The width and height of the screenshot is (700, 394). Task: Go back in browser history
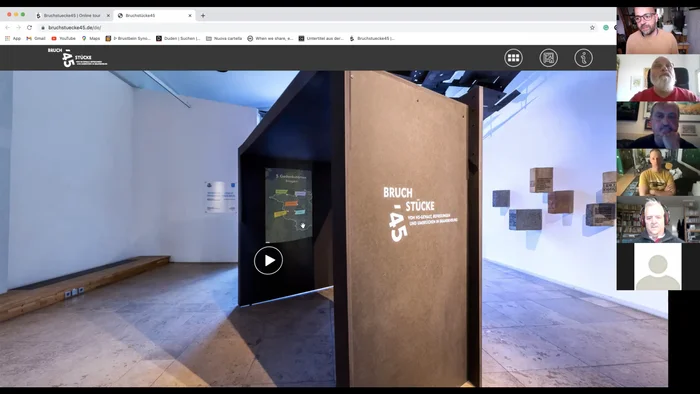coord(8,28)
